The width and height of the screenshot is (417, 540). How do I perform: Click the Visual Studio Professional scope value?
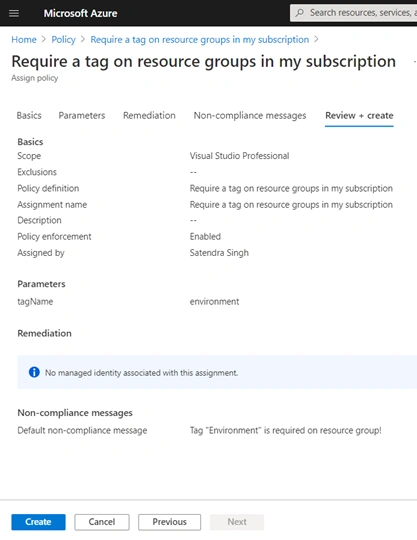(239, 156)
